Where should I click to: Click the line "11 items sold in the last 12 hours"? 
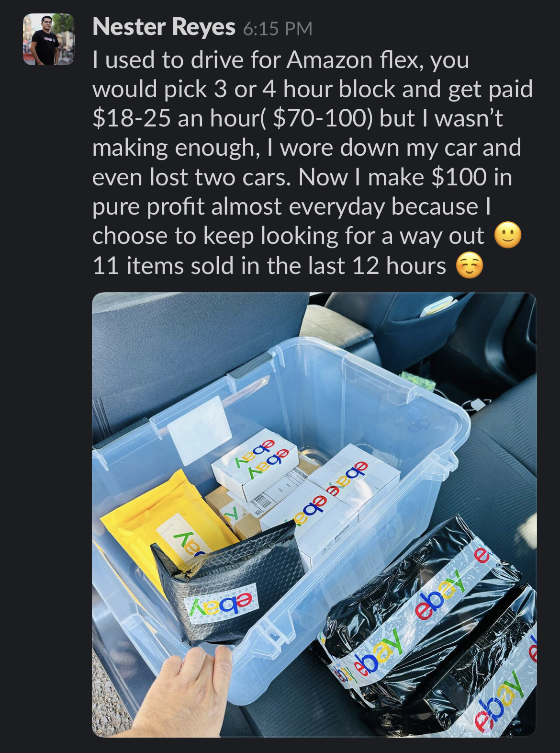(269, 265)
